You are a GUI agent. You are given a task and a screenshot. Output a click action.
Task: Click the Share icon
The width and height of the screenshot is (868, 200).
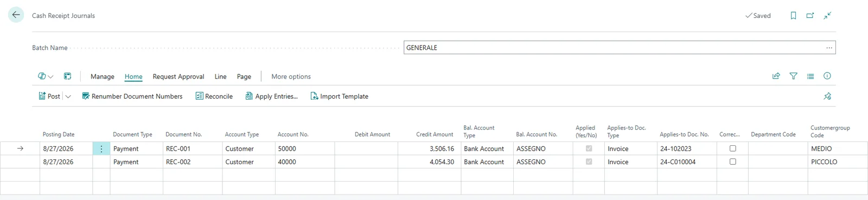click(776, 76)
